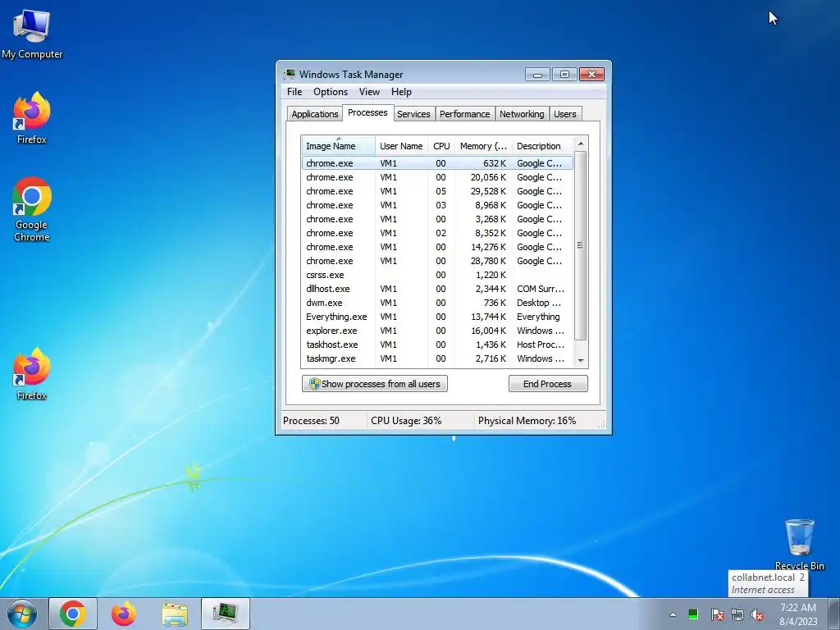Open the Recycle Bin desktop icon
This screenshot has width=840, height=630.
799,545
